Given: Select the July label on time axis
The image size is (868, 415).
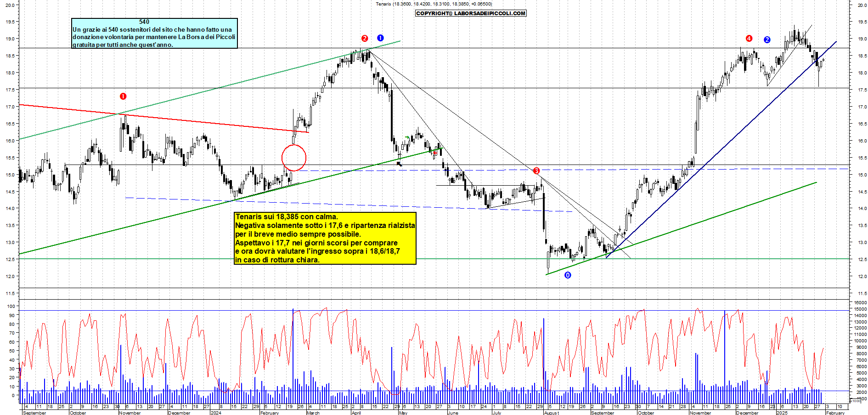Looking at the screenshot, I should point(497,413).
